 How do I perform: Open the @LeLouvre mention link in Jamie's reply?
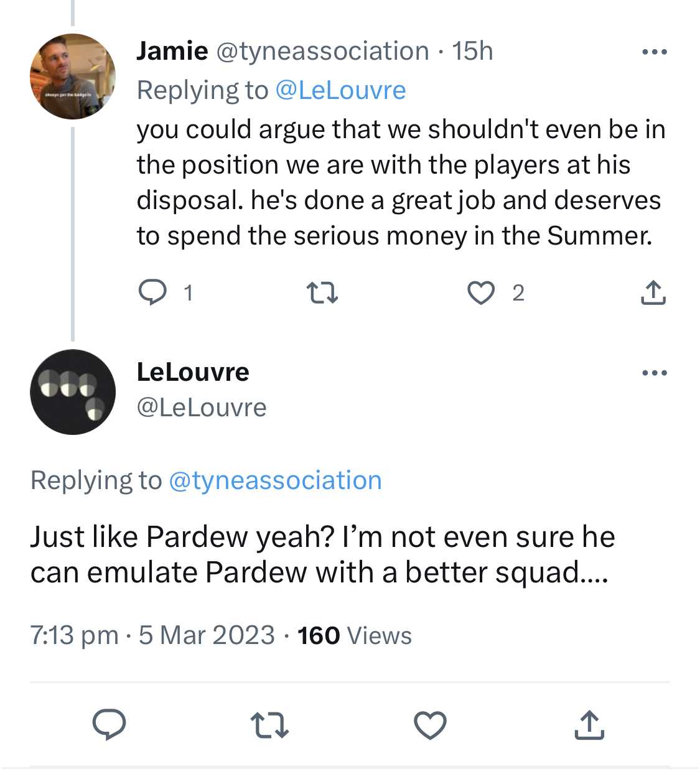tap(340, 90)
